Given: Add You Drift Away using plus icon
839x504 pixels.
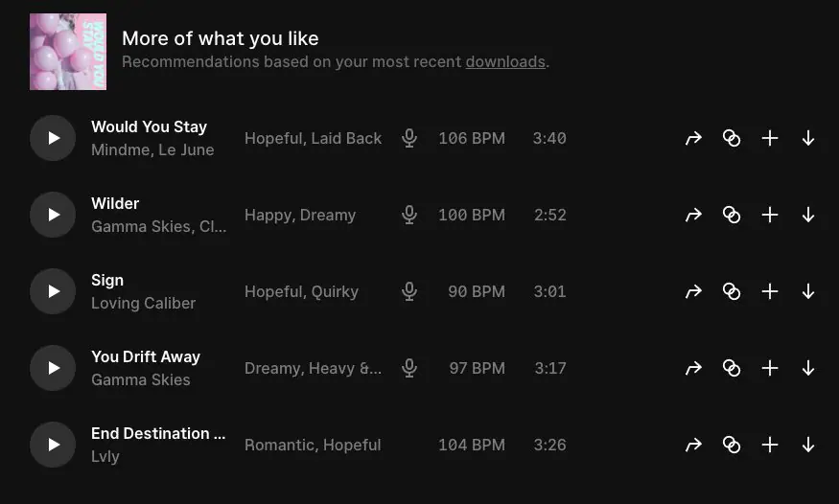Looking at the screenshot, I should click(x=770, y=368).
